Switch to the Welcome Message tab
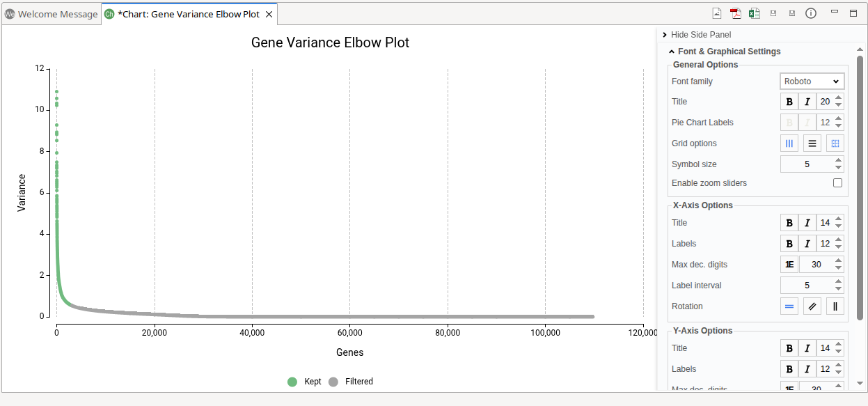The height and width of the screenshot is (406, 868). click(51, 14)
